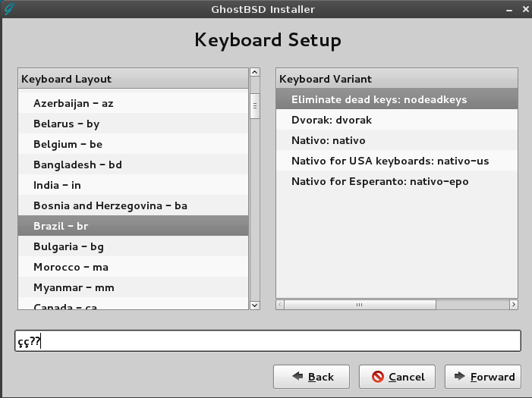Viewport: 532px width, 398px height.
Task: Click the layout list scroll-down arrow
Action: (x=255, y=305)
